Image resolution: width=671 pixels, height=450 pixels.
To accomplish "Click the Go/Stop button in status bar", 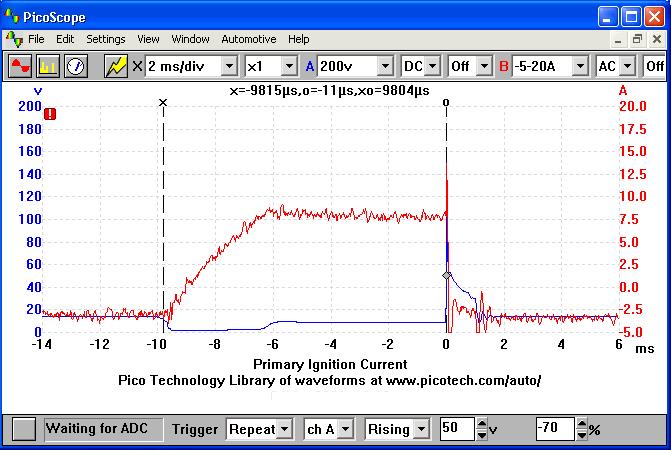I will [x=24, y=429].
